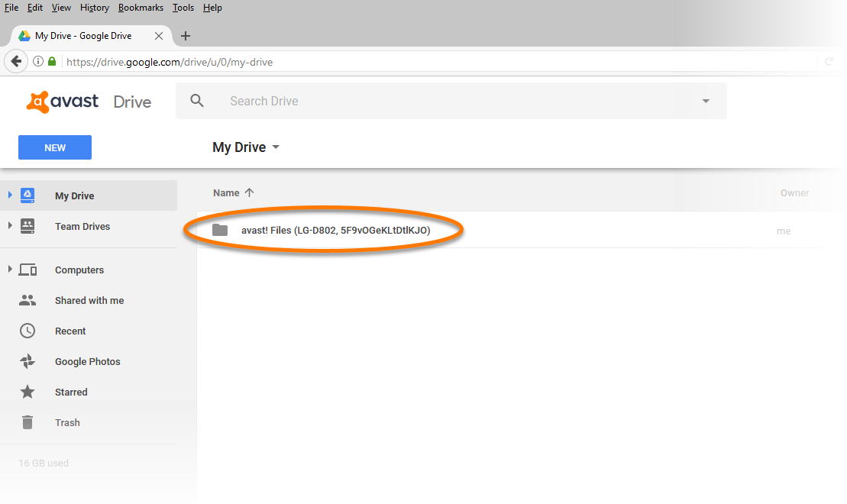847x504 pixels.
Task: Click the Recent clock icon
Action: (27, 331)
